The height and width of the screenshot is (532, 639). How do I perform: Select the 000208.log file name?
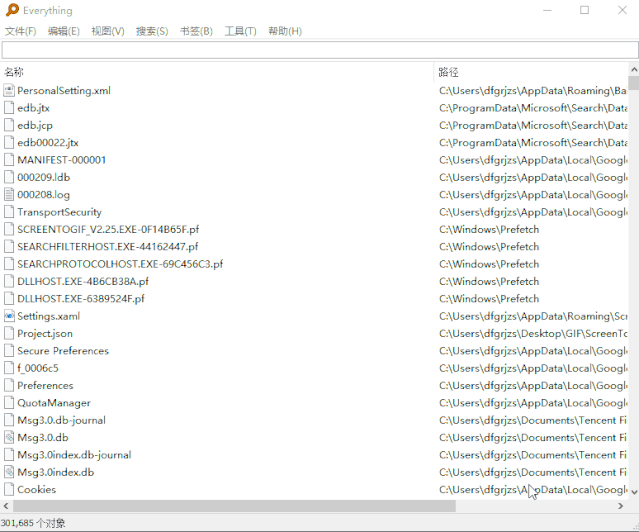[44, 194]
